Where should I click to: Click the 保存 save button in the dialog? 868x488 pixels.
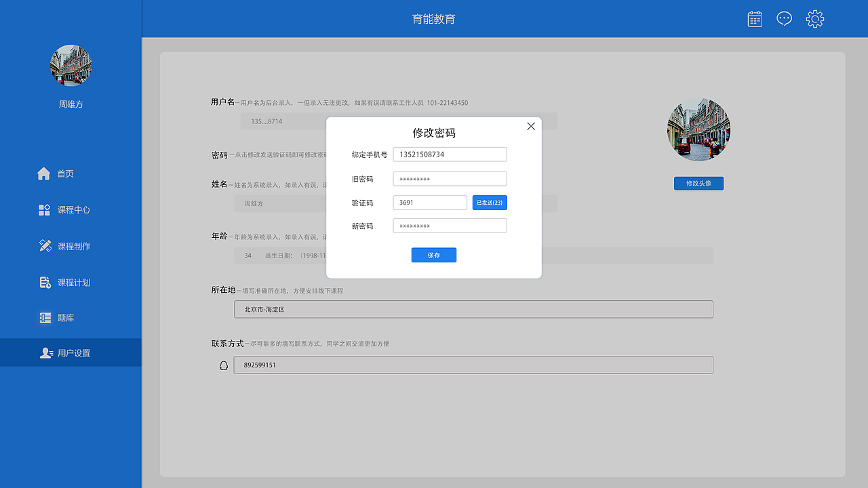433,255
